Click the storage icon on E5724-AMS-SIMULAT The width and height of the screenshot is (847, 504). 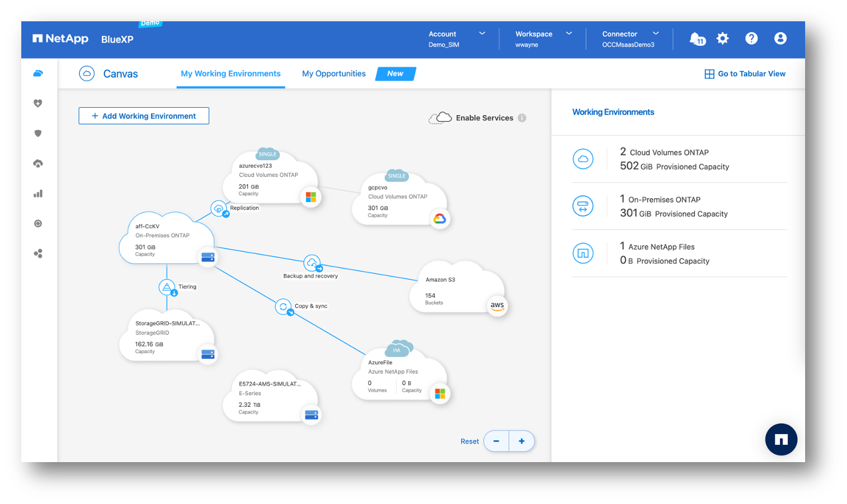tap(311, 416)
